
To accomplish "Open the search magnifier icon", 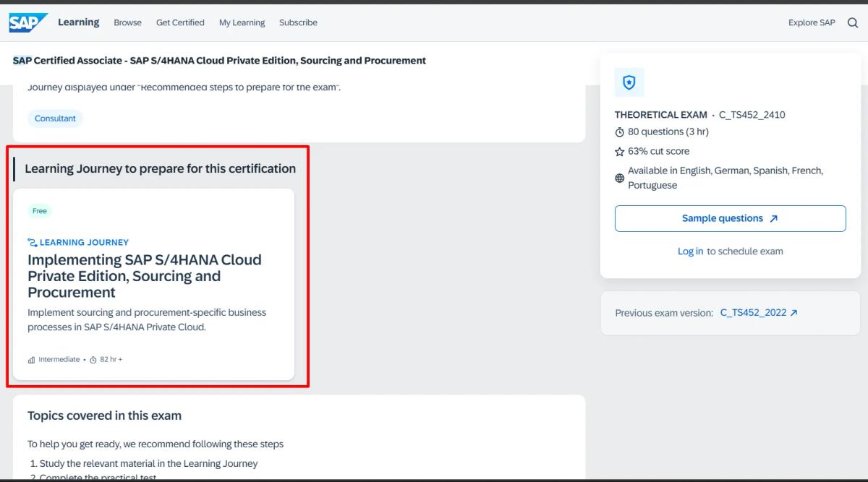I will [x=852, y=22].
